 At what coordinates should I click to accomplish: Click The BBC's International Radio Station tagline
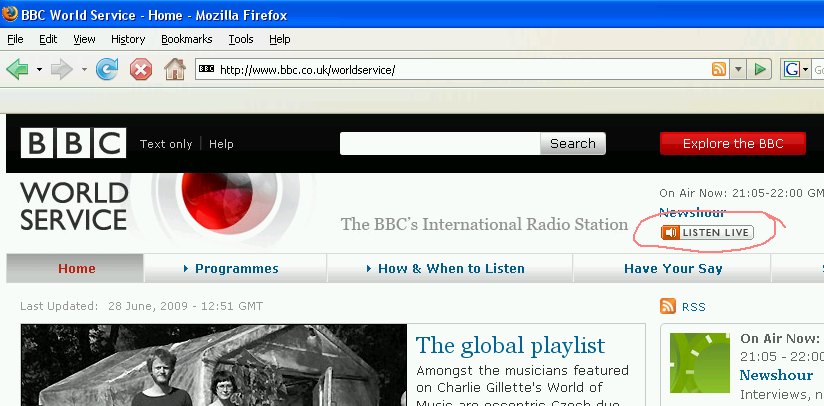click(x=484, y=224)
